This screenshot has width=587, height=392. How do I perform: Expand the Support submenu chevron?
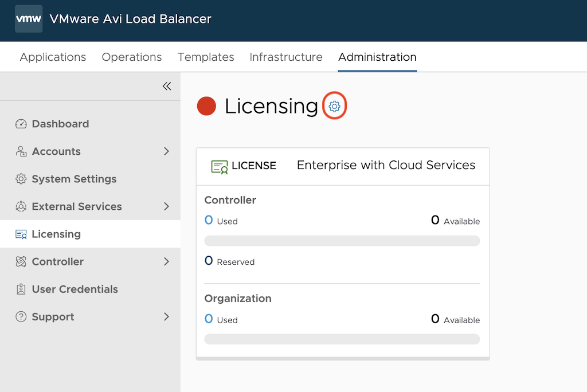(167, 317)
